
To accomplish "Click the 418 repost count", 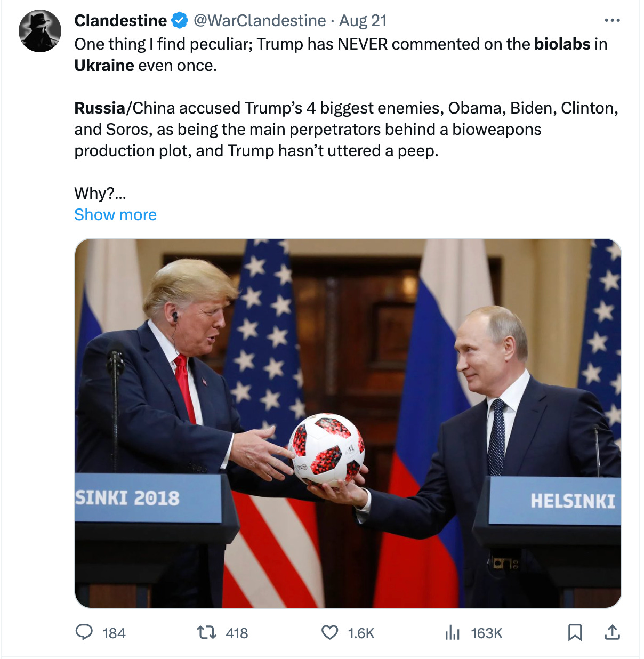I will (x=237, y=633).
